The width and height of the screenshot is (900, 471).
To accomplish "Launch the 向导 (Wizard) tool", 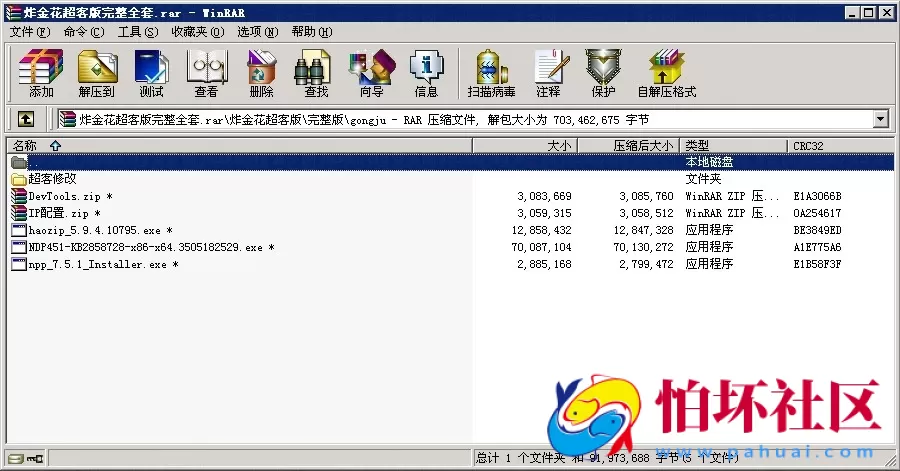I will pos(371,73).
